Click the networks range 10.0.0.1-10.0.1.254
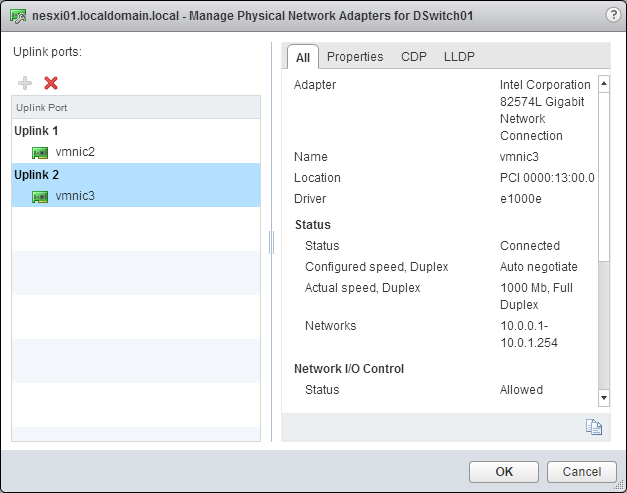The image size is (627, 493). point(529,334)
